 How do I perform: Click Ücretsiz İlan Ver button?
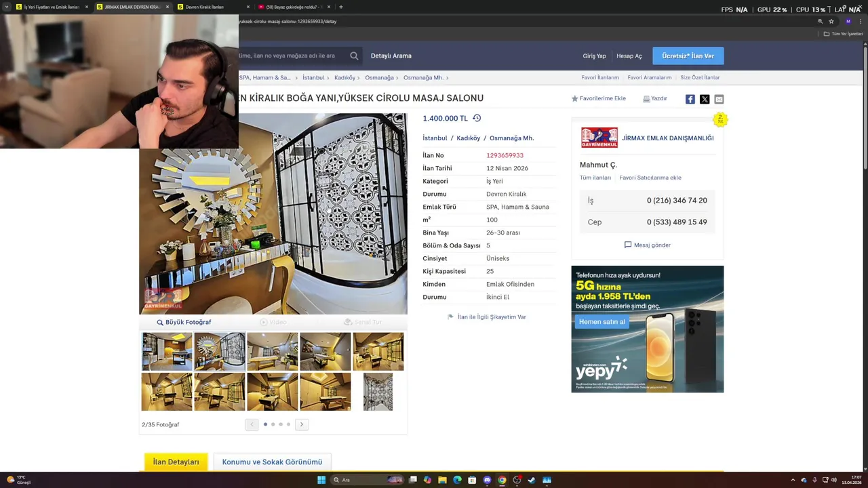688,56
